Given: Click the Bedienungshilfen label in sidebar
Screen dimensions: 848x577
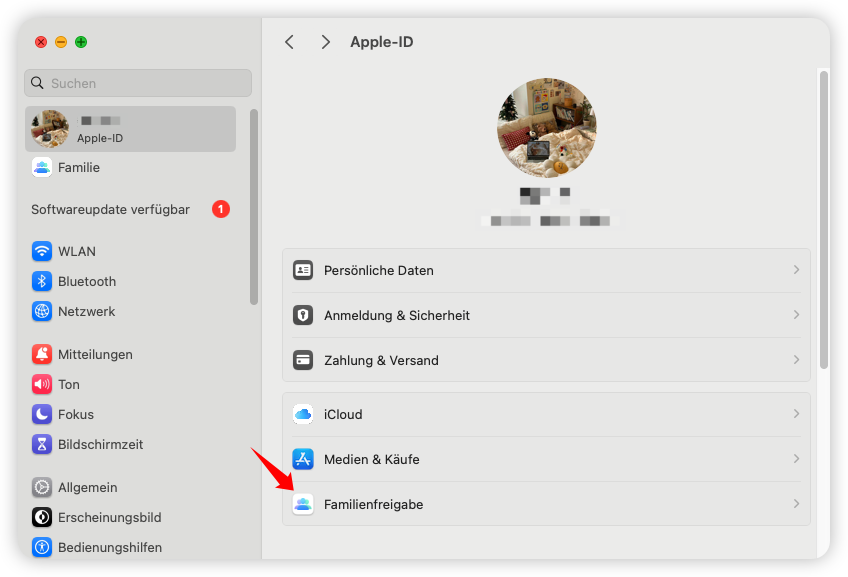Looking at the screenshot, I should point(110,547).
